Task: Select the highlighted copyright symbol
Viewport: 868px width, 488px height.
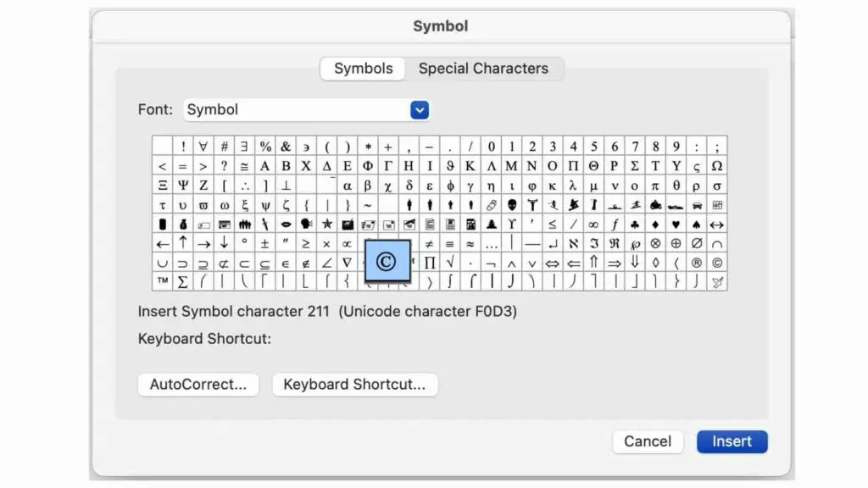Action: tap(387, 261)
